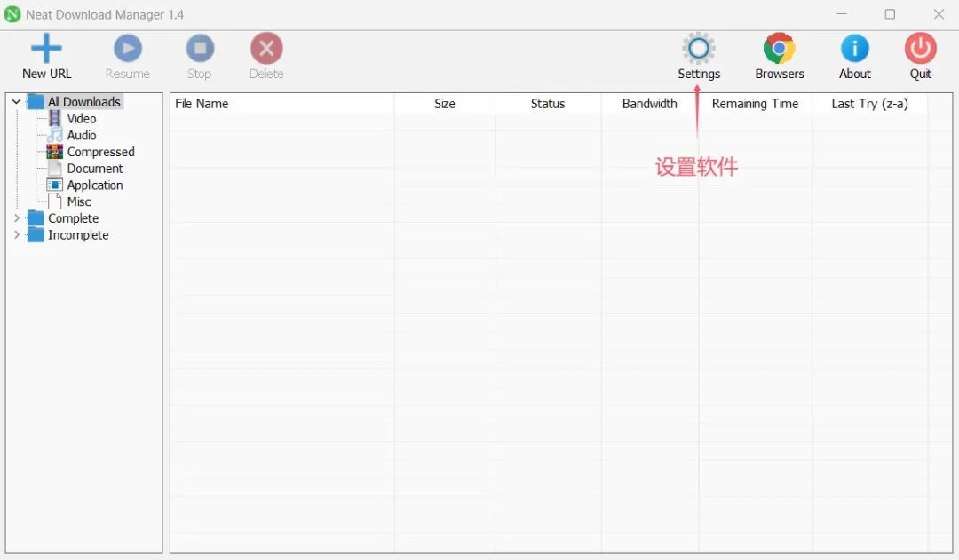Quit the app with power icon
This screenshot has width=959, height=560.
tap(921, 48)
